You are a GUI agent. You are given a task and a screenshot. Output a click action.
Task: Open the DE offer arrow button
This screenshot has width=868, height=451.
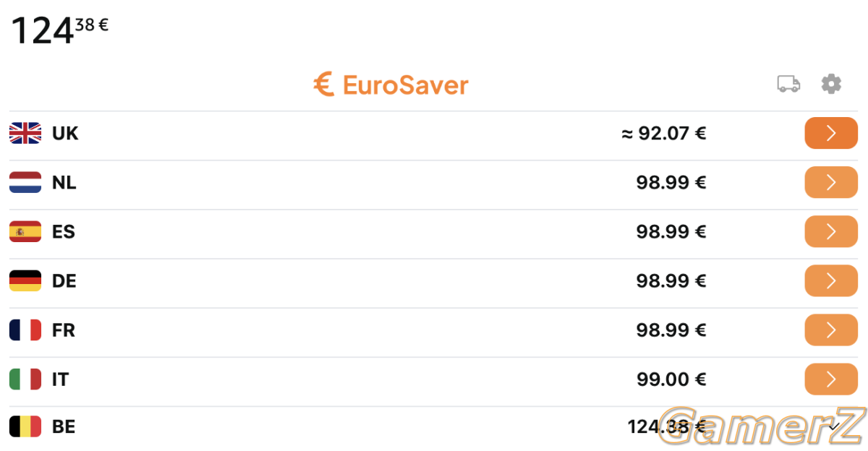pos(831,280)
